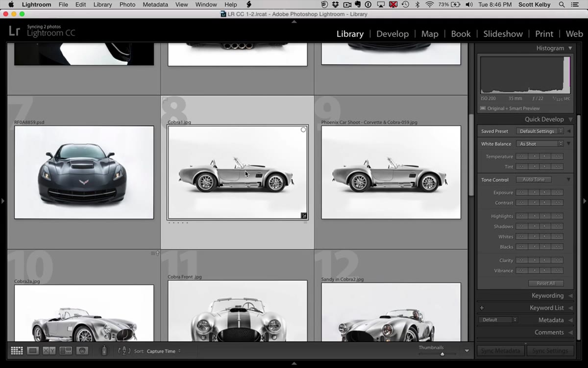Open the Library menu

[102, 4]
